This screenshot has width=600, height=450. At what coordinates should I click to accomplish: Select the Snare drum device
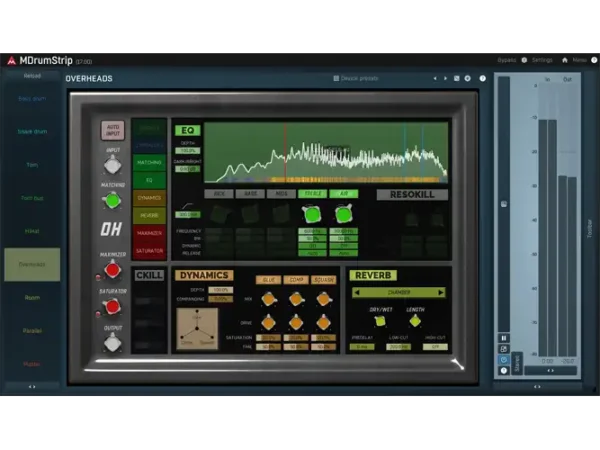click(32, 131)
